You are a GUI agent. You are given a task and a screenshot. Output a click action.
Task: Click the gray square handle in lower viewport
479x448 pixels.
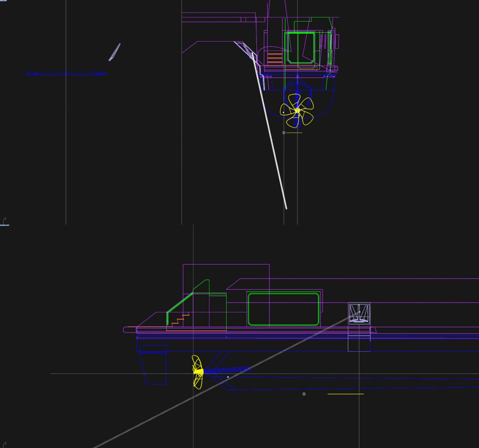click(304, 394)
